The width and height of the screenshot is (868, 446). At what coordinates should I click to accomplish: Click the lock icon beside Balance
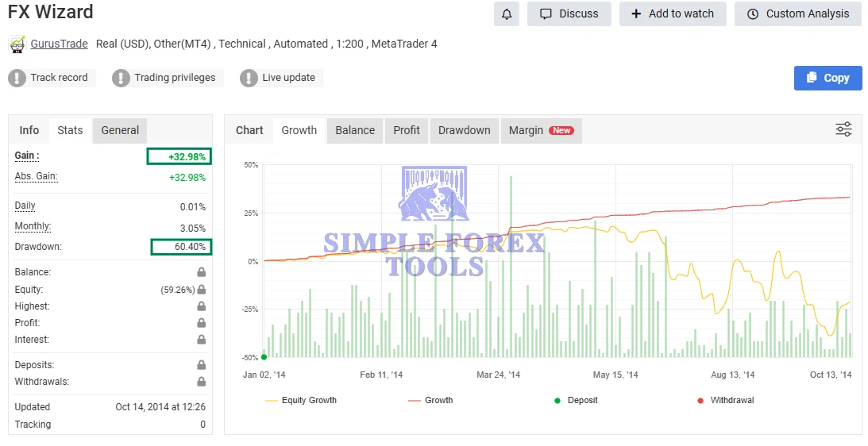coord(202,272)
